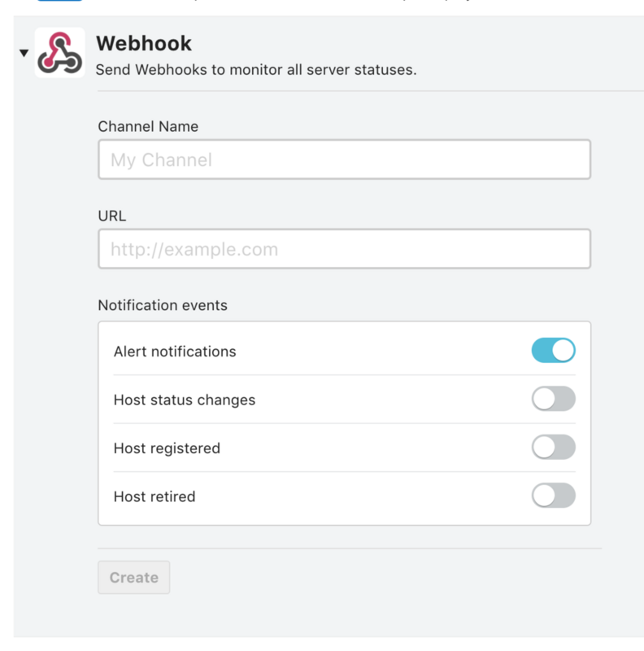Disable the Alert notifications toggle
The width and height of the screenshot is (644, 651).
[x=554, y=350]
